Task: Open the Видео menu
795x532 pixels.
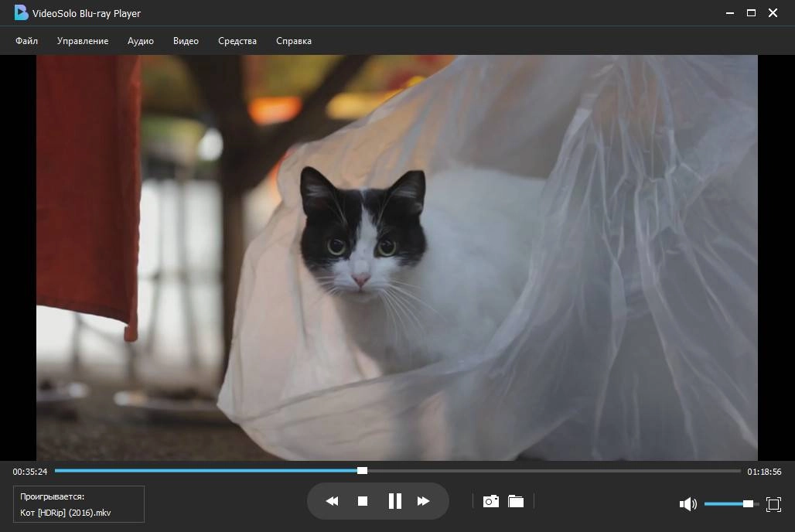Action: pyautogui.click(x=186, y=41)
